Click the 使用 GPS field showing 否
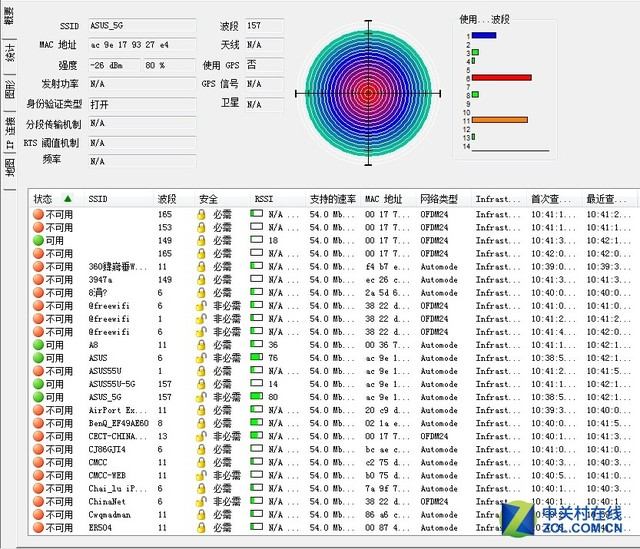This screenshot has width=640, height=549. click(264, 64)
